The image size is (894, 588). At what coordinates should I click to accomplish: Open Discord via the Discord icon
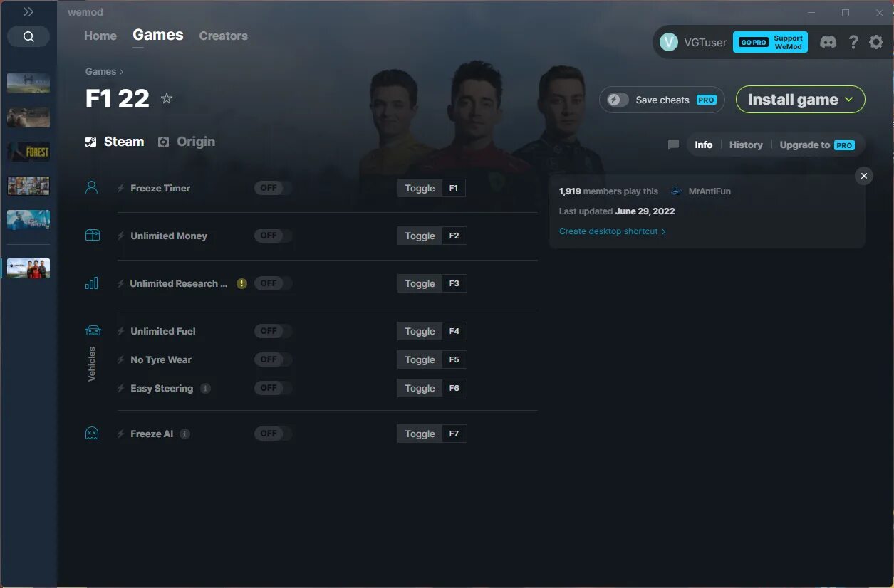(828, 42)
